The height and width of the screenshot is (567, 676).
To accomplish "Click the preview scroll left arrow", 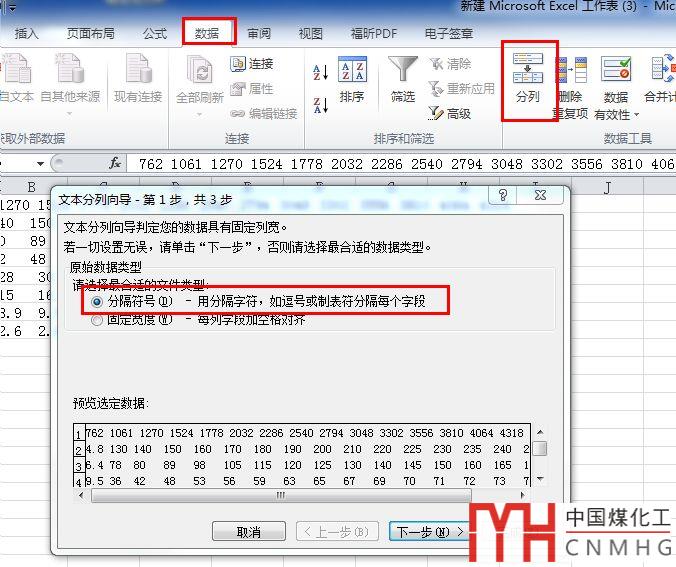I will (x=81, y=495).
